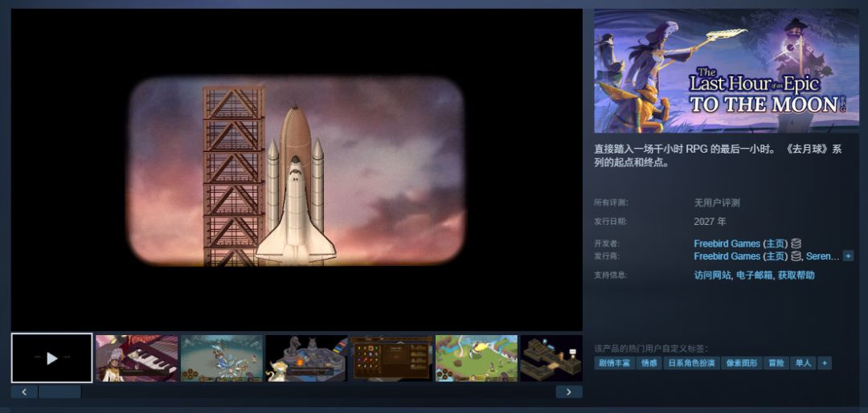Open the 访问网站 website link
Image resolution: width=868 pixels, height=413 pixels.
tap(712, 275)
